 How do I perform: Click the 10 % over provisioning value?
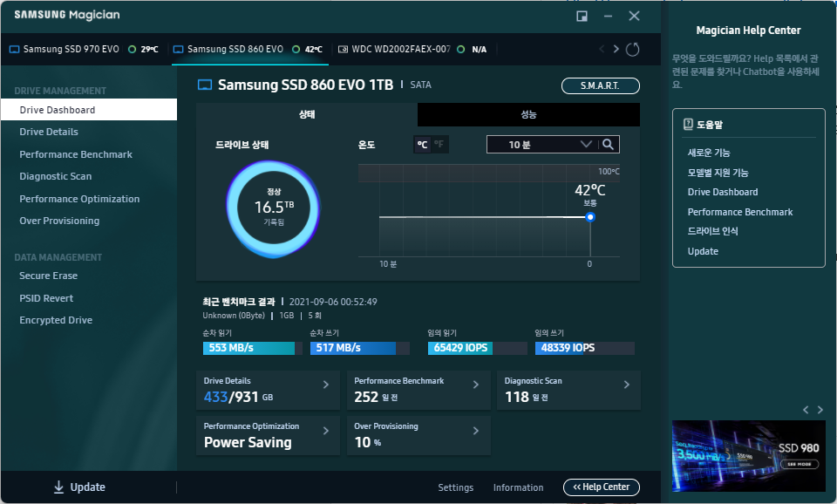[367, 443]
